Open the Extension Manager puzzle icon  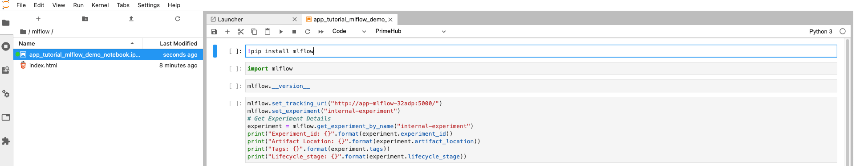(6, 141)
